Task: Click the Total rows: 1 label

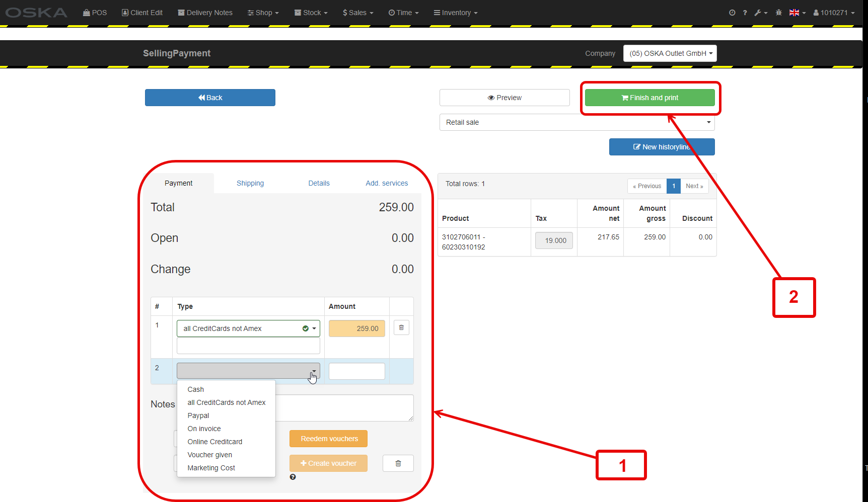Action: [x=465, y=184]
